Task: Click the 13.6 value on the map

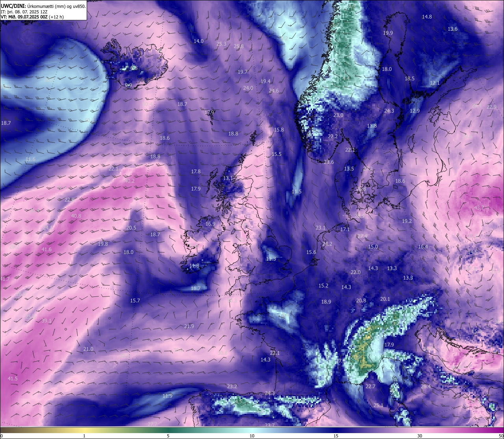Action: (452, 29)
